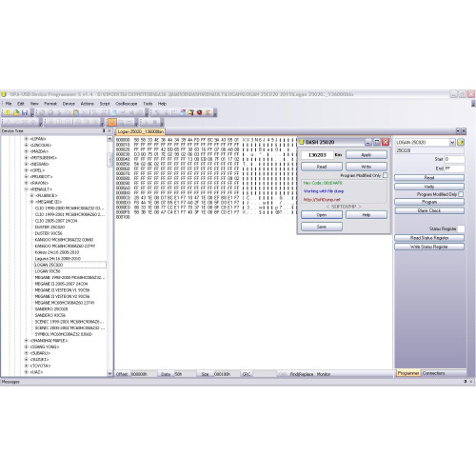Select DUSTER 93C56 in the device tree
Viewport: 476px width, 476px height.
(49, 233)
